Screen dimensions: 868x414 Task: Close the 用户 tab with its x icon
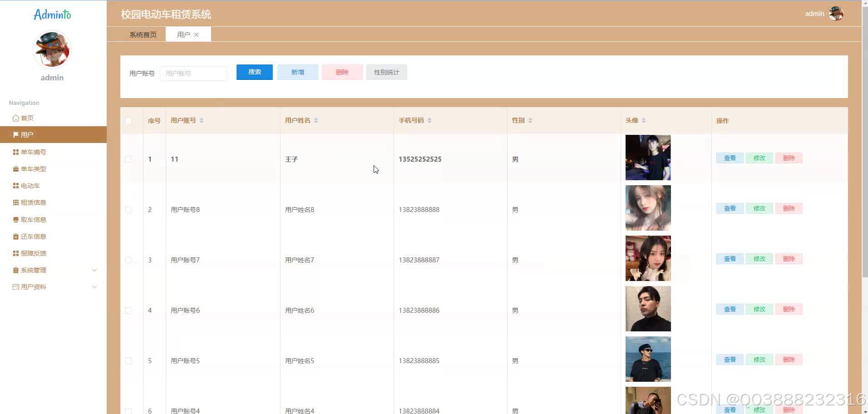tap(197, 34)
